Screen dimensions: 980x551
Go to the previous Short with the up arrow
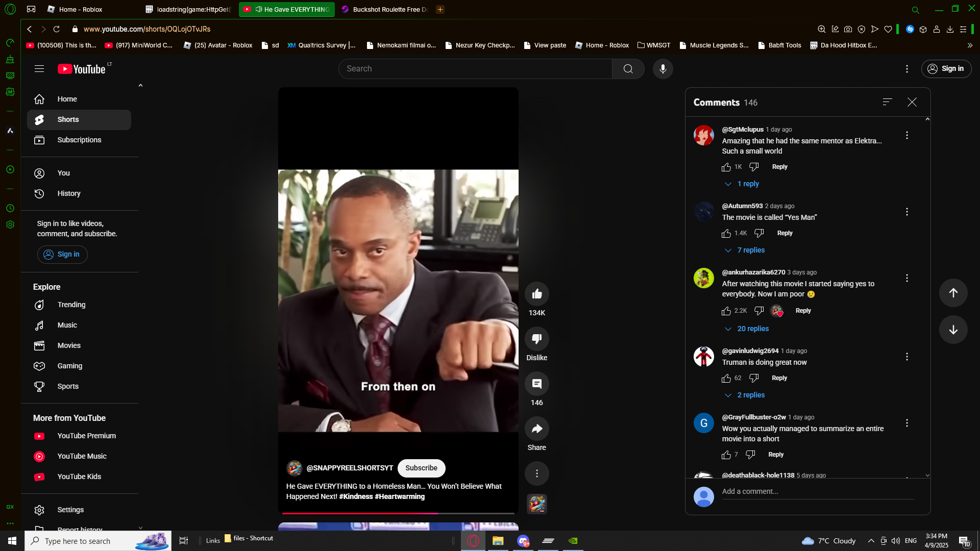click(953, 293)
